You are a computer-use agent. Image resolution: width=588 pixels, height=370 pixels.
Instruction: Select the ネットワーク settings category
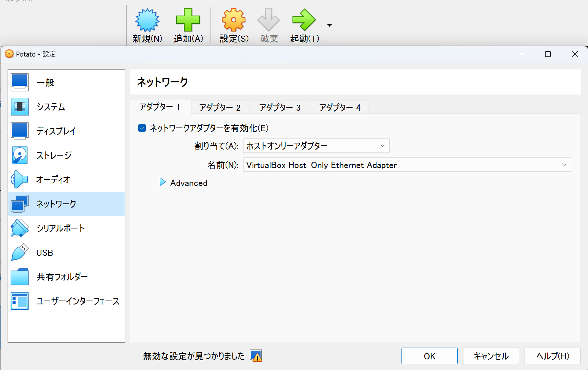[x=66, y=204]
